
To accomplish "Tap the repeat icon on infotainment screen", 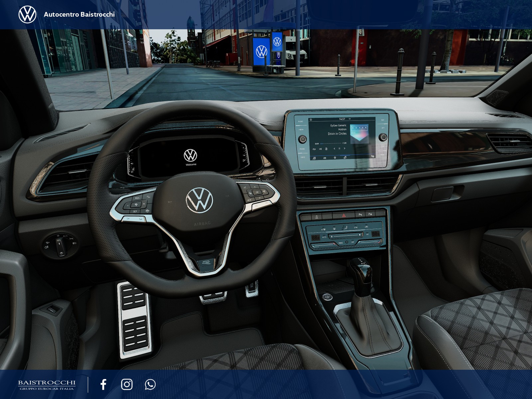I will 314,149.
